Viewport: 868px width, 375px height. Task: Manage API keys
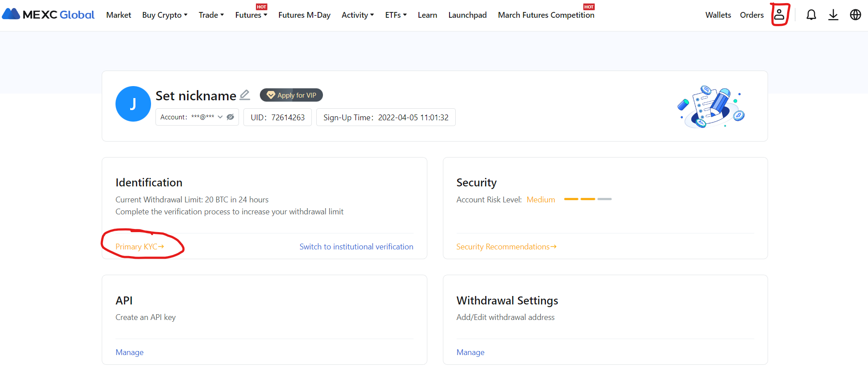[129, 352]
